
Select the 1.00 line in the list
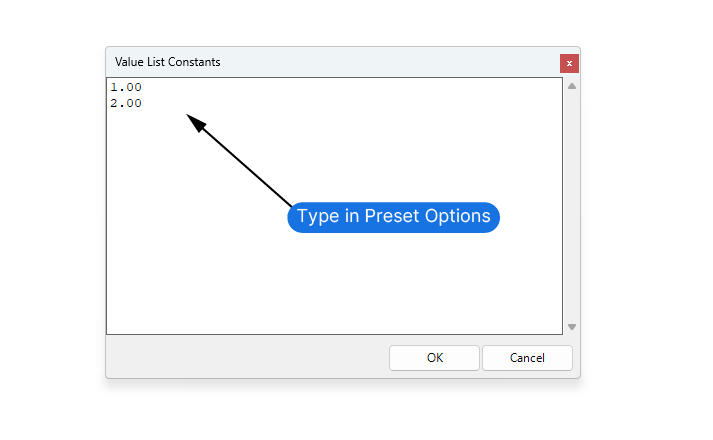(x=126, y=88)
